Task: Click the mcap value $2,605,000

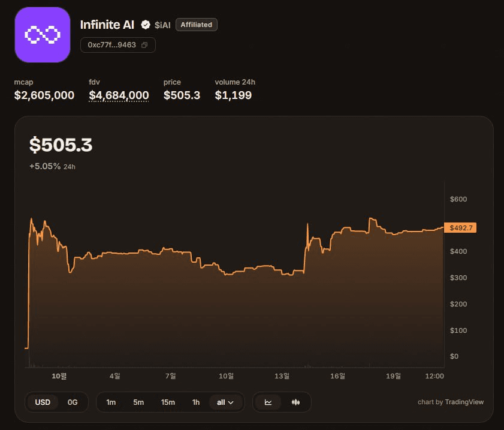Action: (x=44, y=95)
